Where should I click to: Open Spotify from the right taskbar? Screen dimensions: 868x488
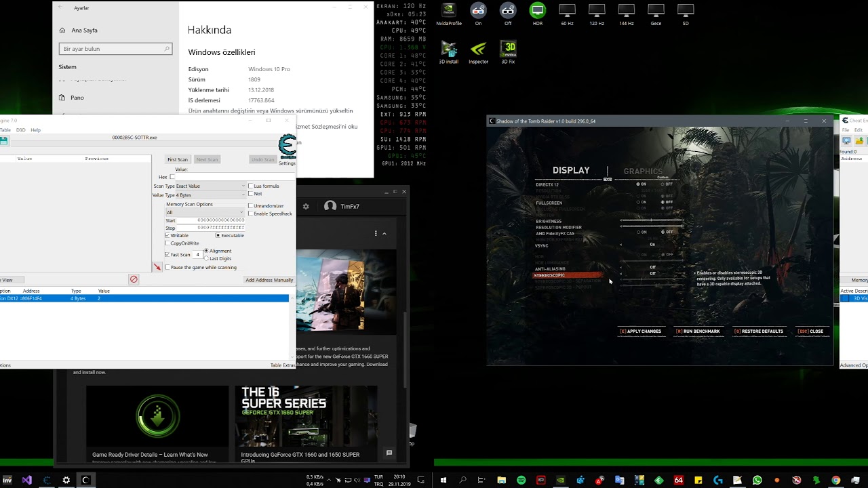click(521, 480)
